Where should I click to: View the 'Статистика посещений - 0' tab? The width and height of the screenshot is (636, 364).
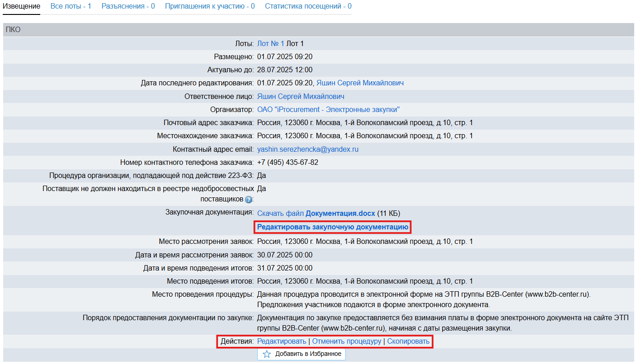(x=308, y=6)
